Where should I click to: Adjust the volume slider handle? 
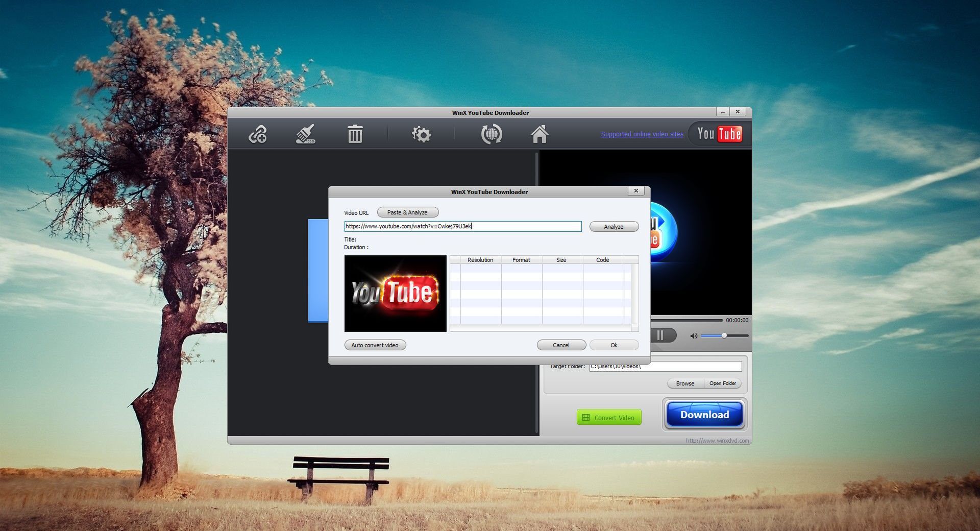[724, 335]
